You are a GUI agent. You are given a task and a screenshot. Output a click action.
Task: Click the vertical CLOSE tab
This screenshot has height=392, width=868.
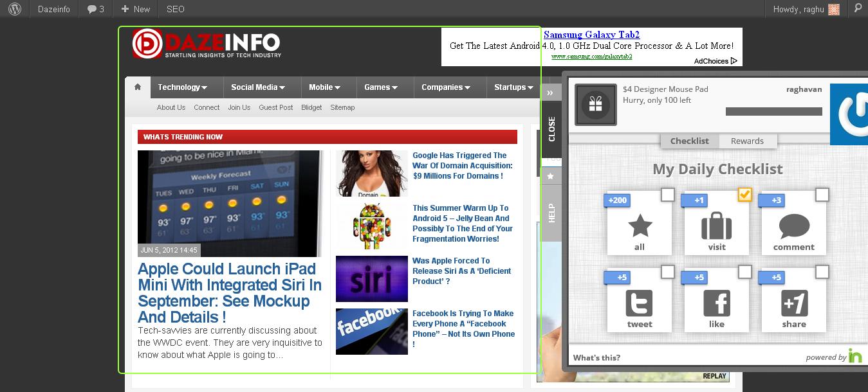coord(551,129)
